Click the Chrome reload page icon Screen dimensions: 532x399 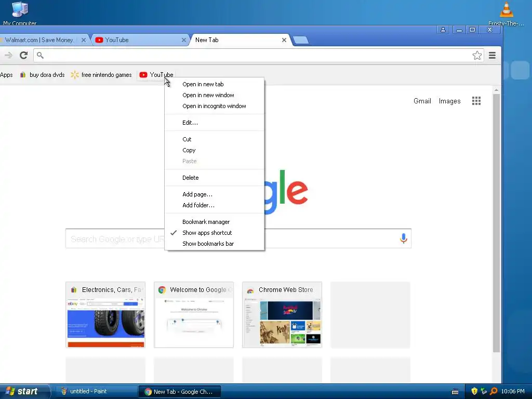pos(23,55)
